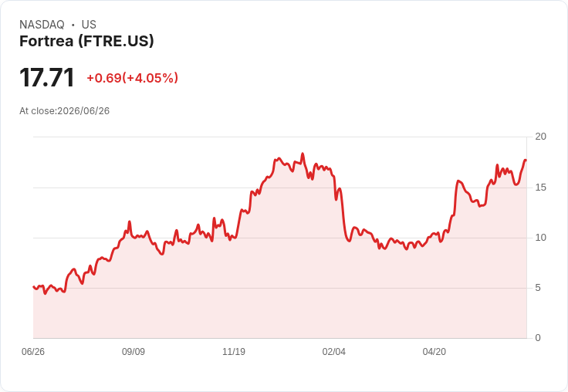The image size is (568, 392).
Task: Click the 15 y-axis value label
Action: tap(540, 188)
